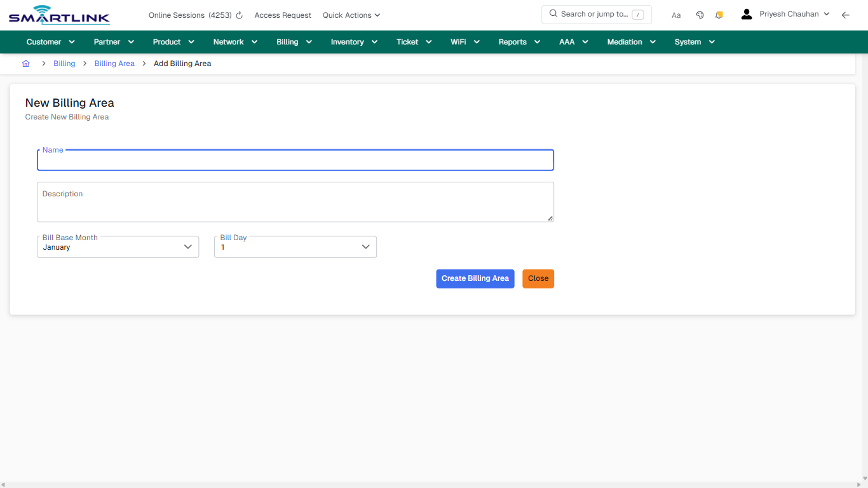This screenshot has height=488, width=868.
Task: Click the home icon in the breadcrumb
Action: [x=25, y=64]
